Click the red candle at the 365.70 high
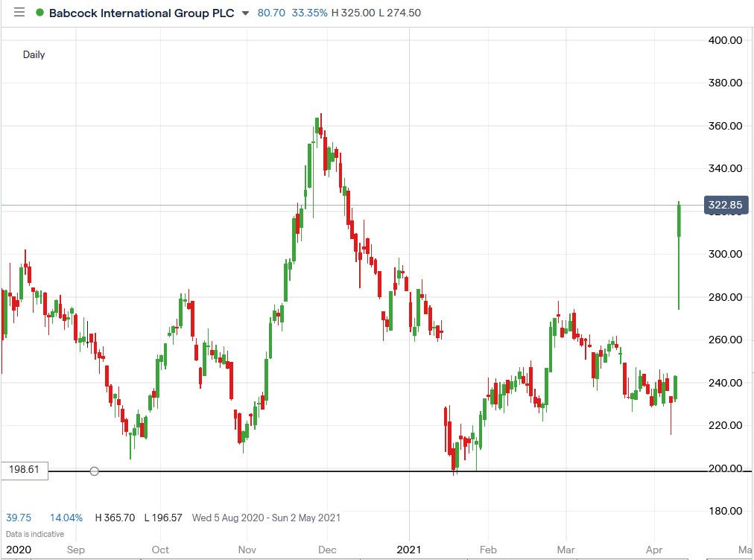The image size is (754, 560). coord(320,130)
